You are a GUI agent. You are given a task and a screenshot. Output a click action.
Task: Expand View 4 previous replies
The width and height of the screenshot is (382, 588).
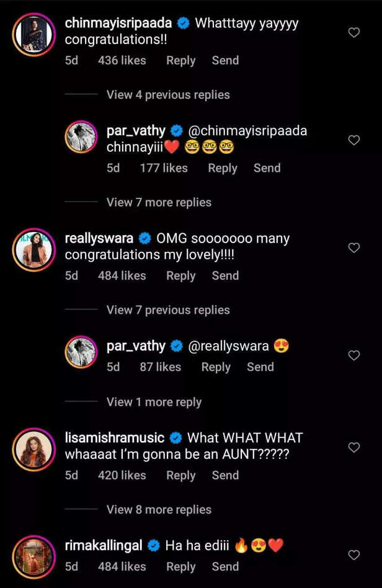[x=169, y=95]
